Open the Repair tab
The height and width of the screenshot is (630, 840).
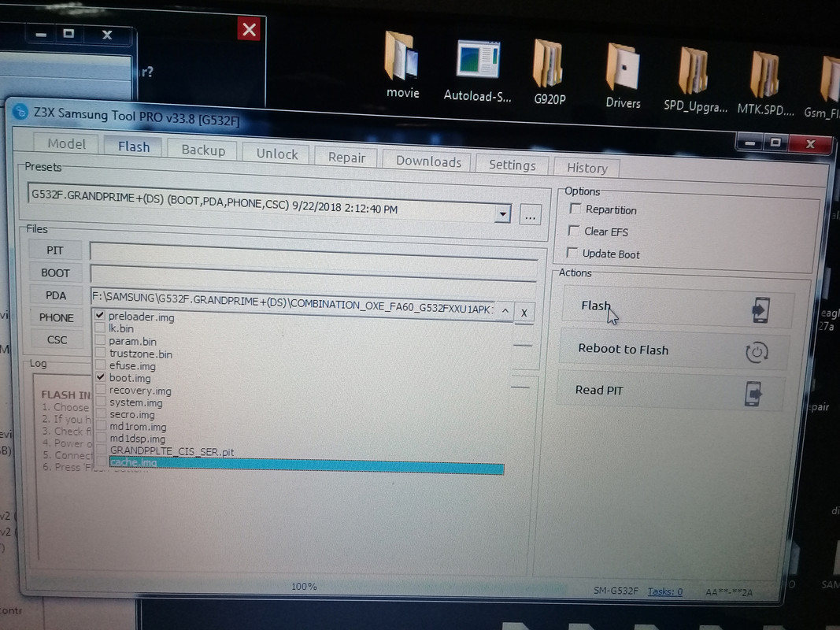pos(346,157)
